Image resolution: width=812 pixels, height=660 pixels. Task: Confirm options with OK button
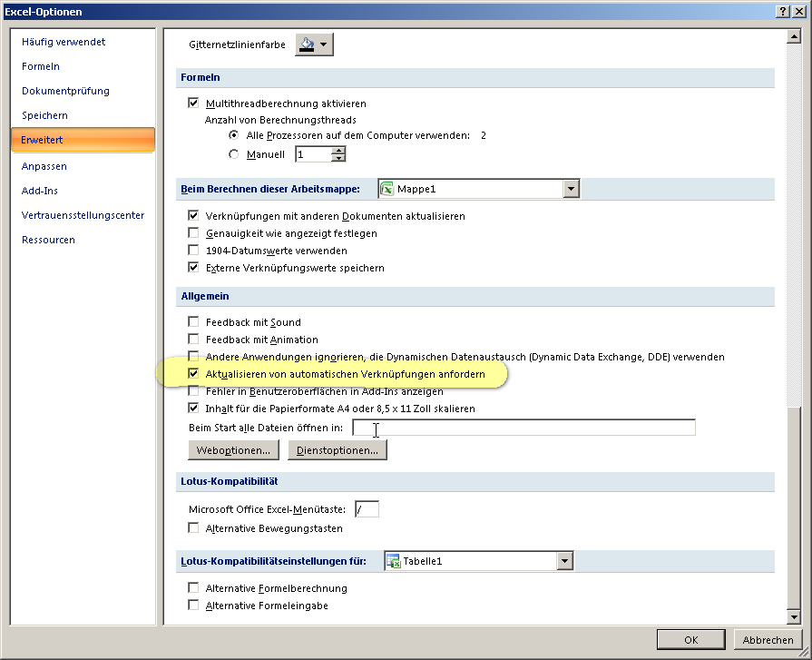click(x=690, y=640)
